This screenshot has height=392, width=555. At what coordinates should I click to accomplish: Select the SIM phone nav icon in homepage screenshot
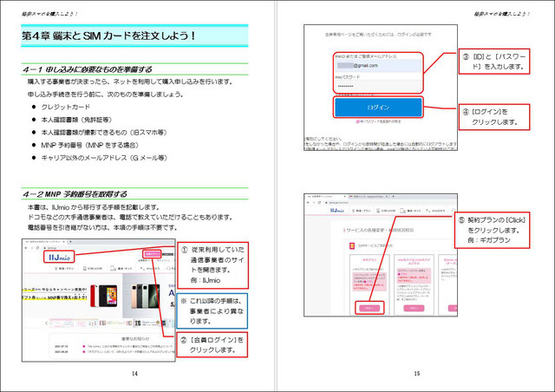point(84,268)
